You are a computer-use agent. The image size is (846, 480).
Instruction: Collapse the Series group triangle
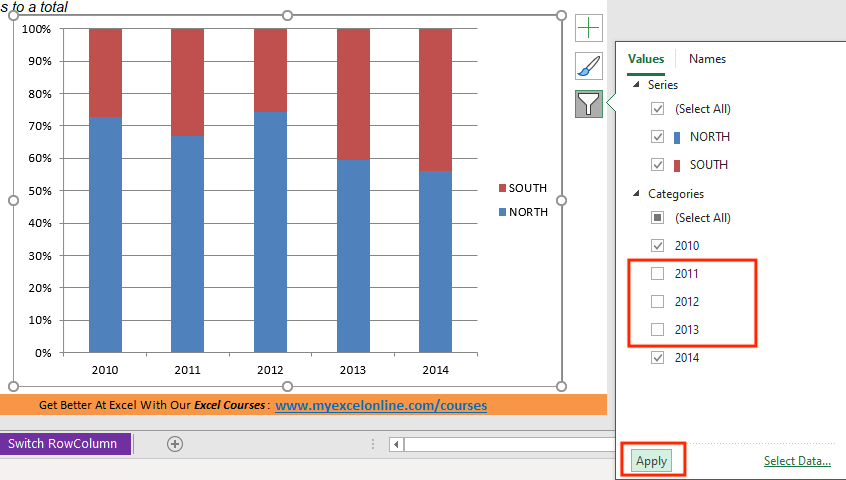click(636, 85)
